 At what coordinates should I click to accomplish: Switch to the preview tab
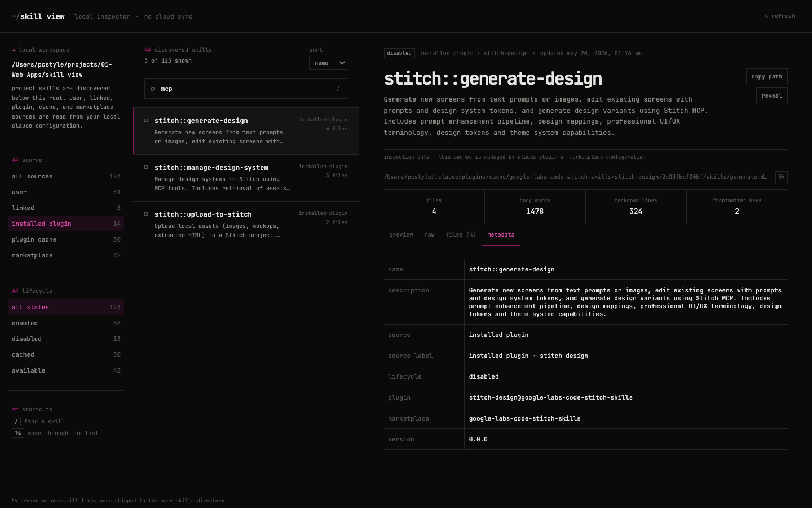point(401,235)
